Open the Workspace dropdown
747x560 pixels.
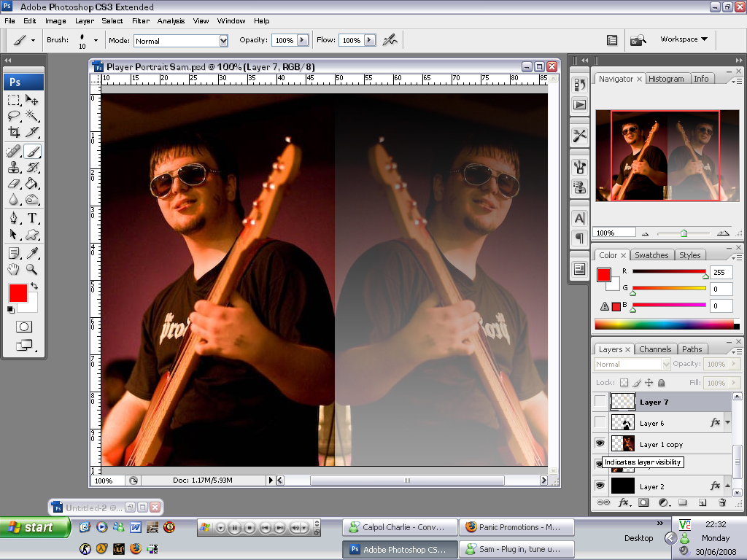point(684,39)
